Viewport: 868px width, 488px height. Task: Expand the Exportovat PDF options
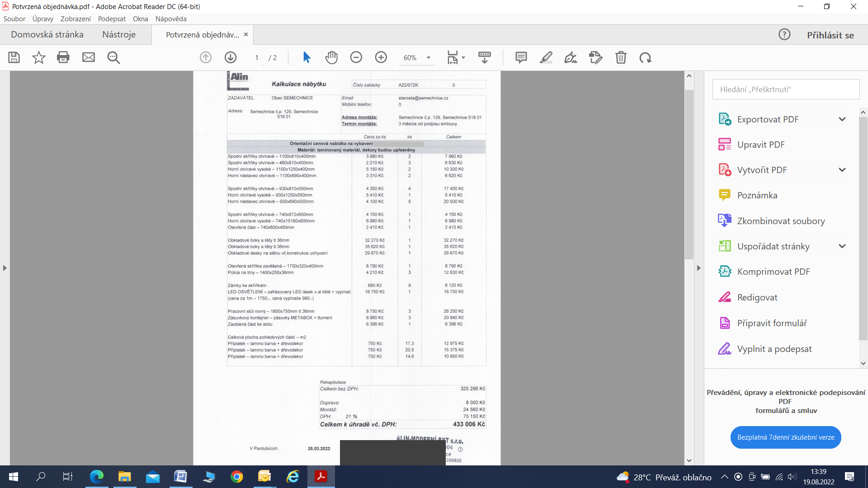point(842,119)
